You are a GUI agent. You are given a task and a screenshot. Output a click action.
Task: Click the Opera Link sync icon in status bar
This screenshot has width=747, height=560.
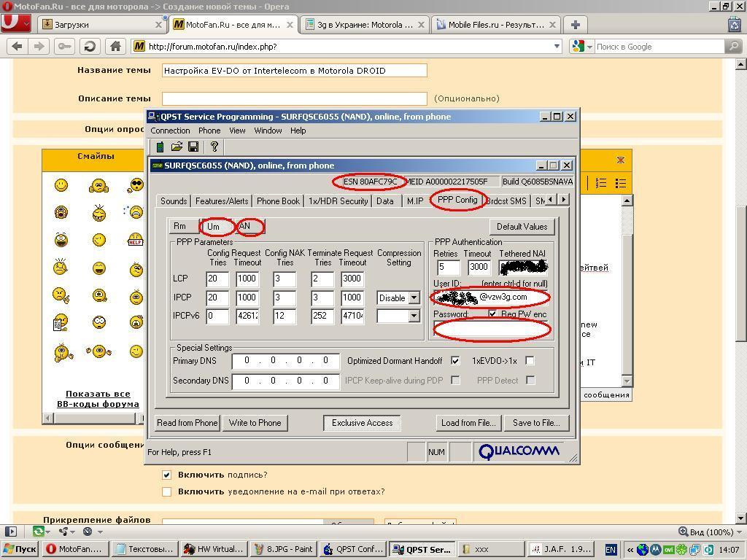pos(38,532)
